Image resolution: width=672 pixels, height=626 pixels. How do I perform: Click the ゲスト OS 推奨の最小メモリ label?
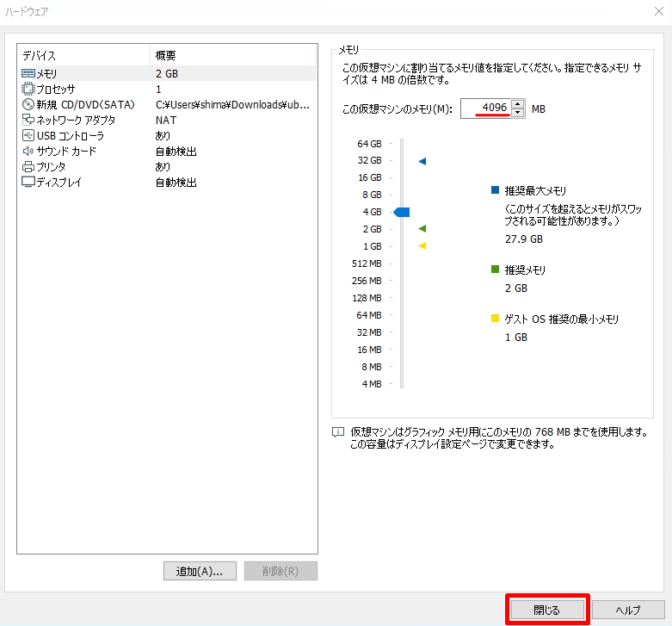coord(561,319)
